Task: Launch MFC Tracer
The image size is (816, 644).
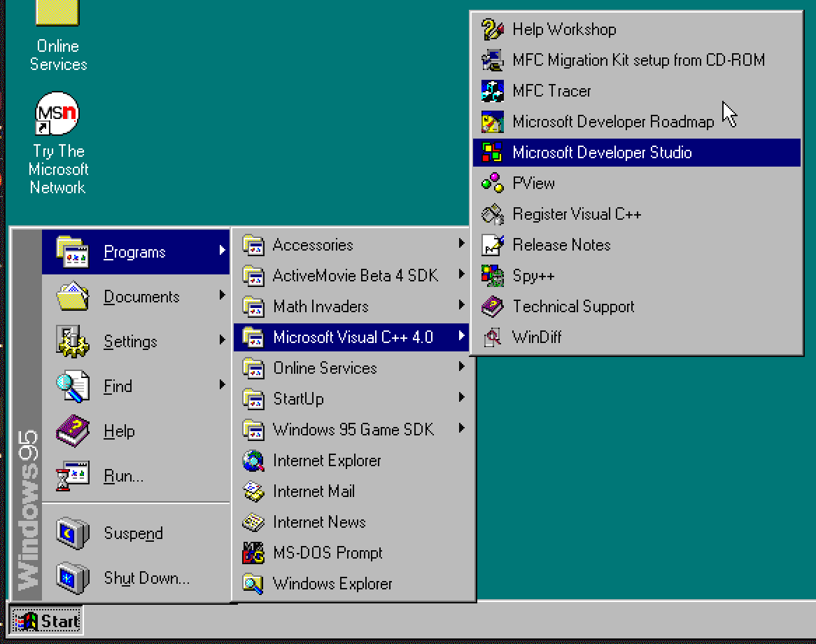Action: pyautogui.click(x=552, y=91)
